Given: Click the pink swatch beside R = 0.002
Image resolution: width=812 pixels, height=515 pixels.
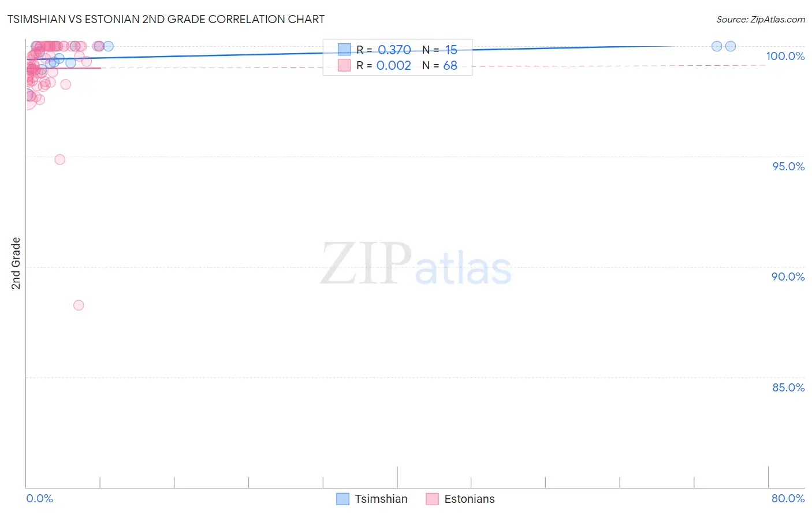Looking at the screenshot, I should pos(344,65).
